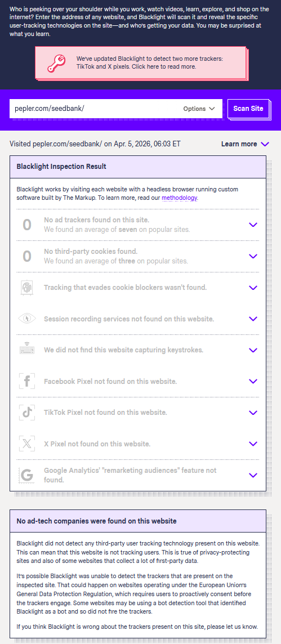Expand the Learn more section
Viewport: 281px width, 644px height.
[x=246, y=144]
